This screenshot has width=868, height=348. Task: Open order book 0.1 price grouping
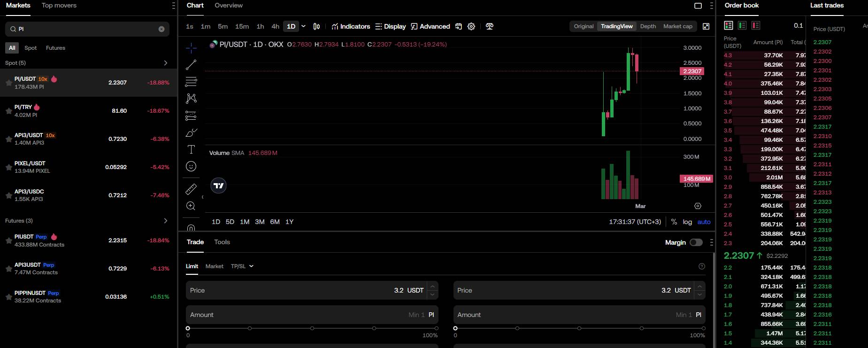pos(798,25)
